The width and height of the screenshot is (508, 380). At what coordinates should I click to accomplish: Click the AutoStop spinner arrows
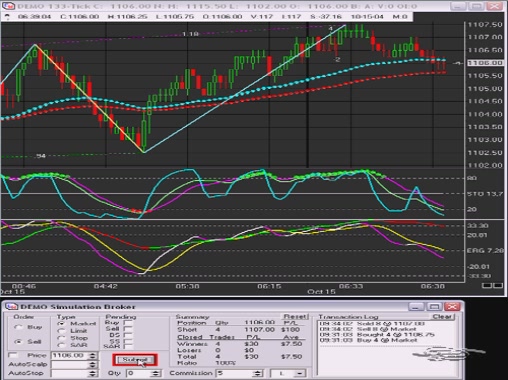click(93, 373)
